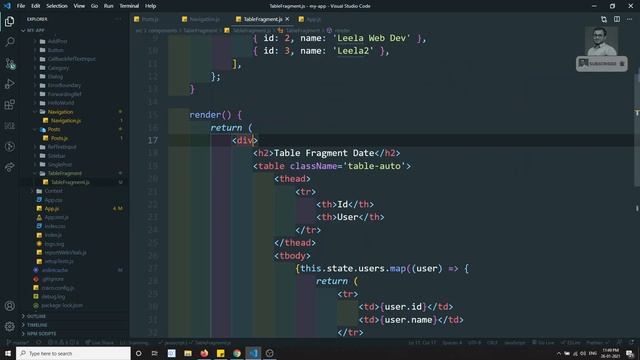The height and width of the screenshot is (360, 640).
Task: Open editor More Actions ellipsis
Action: [629, 19]
